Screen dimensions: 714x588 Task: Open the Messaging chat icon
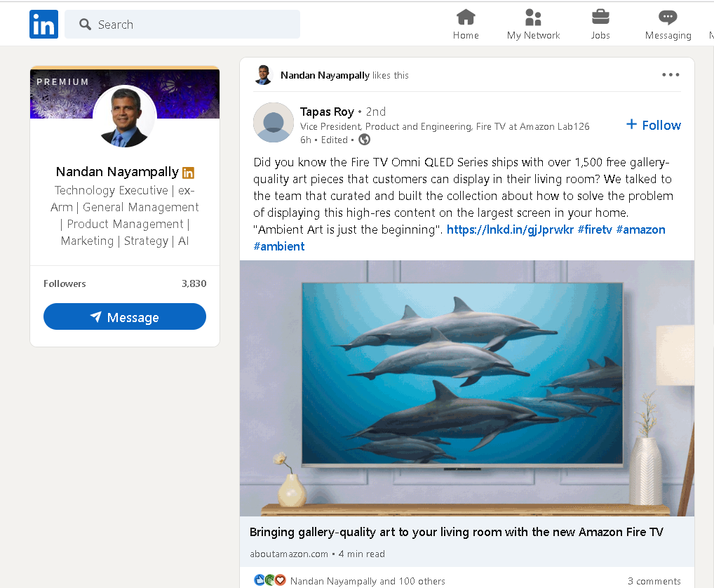coord(668,17)
